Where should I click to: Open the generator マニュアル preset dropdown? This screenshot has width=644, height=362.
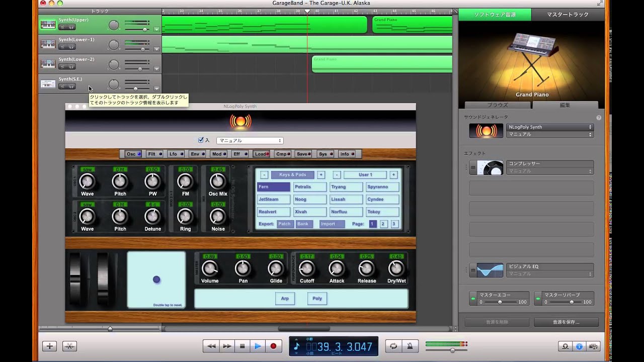pos(550,134)
